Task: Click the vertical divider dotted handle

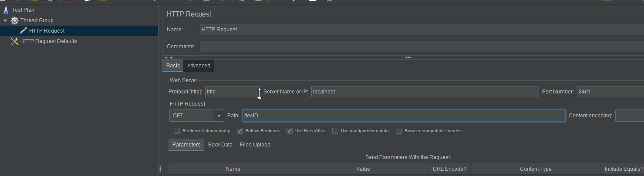Action: click(x=160, y=169)
